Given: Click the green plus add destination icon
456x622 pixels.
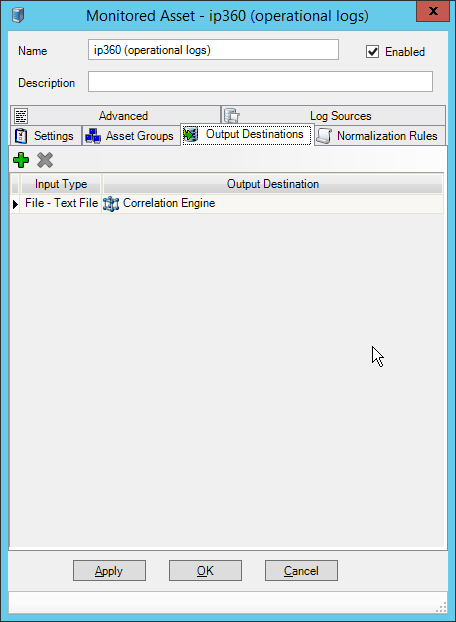Looking at the screenshot, I should [x=21, y=160].
